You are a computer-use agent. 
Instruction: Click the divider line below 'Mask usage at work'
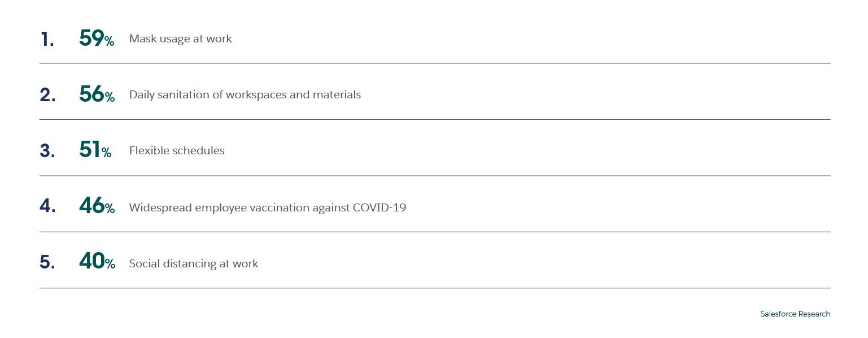434,63
